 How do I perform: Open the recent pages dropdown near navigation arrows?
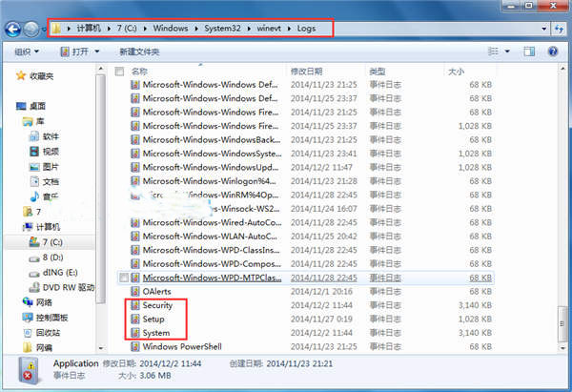pyautogui.click(x=44, y=30)
